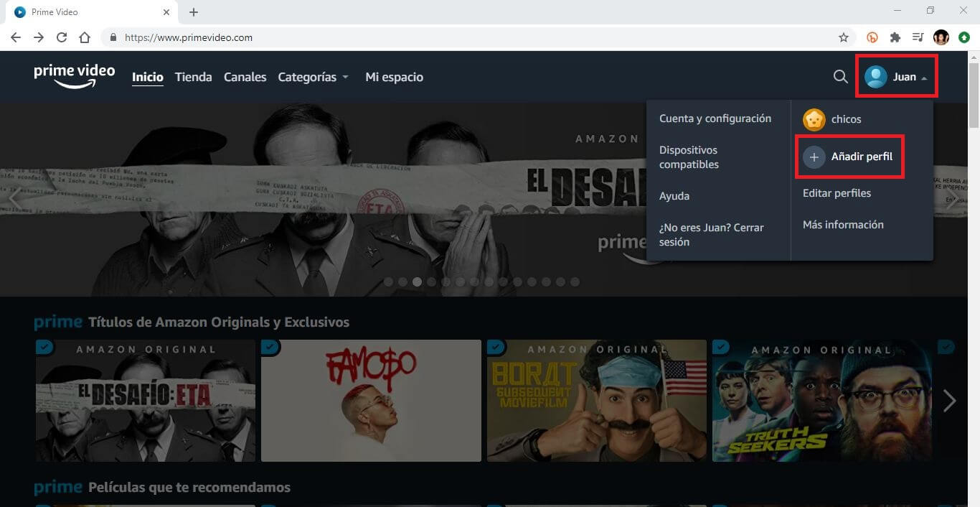The width and height of the screenshot is (980, 507).
Task: Click the plus icon for Añadir perfil
Action: (814, 157)
